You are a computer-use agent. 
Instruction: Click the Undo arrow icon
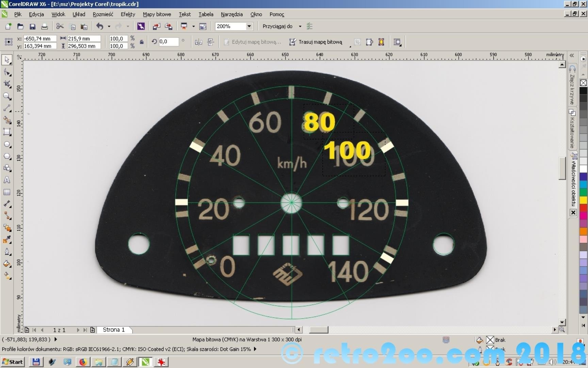tap(100, 26)
